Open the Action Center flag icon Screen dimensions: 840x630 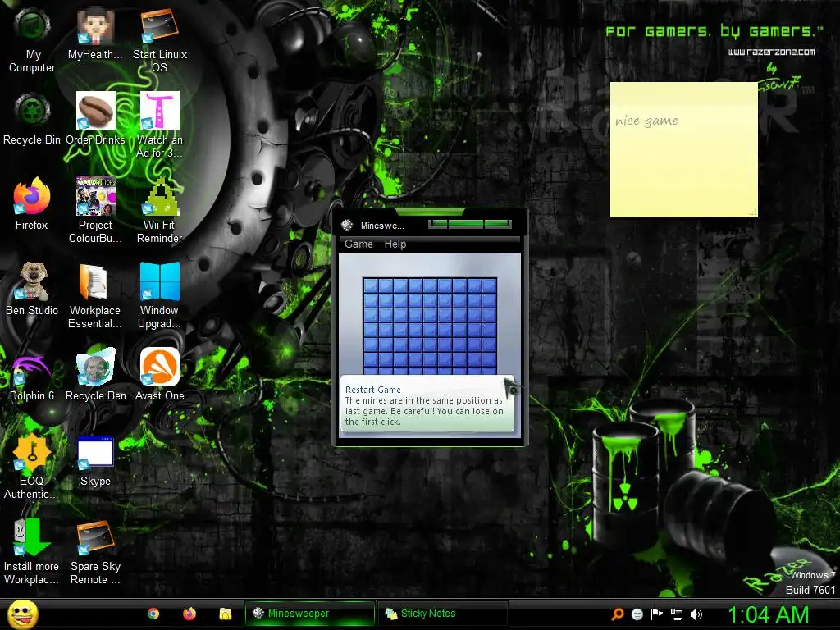point(656,614)
